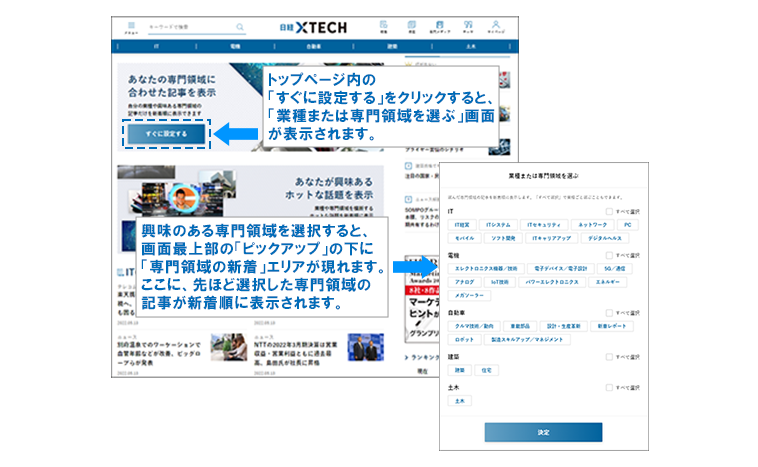Open the ワーケーション article thumbnail
The height and width of the screenshot is (467, 758).
pyautogui.click(x=229, y=347)
